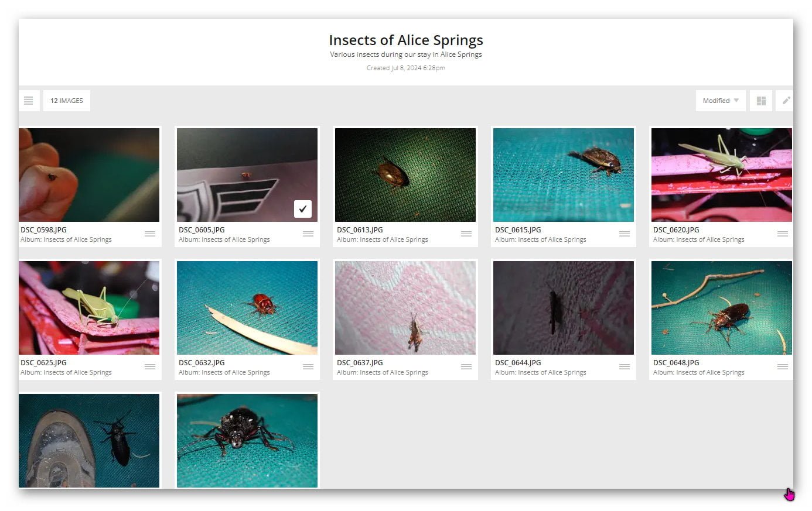This screenshot has height=511, width=812.
Task: Click the album link under DSC_0637.JPG
Action: click(382, 372)
